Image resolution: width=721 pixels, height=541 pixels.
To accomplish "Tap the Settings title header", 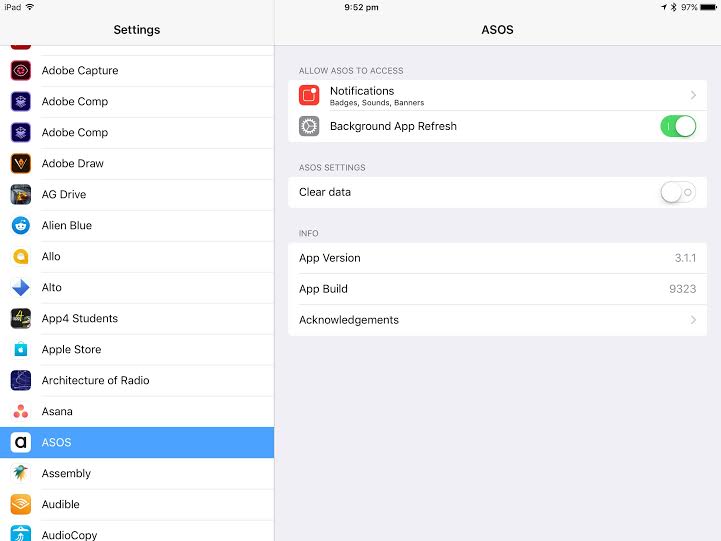I will click(x=137, y=29).
